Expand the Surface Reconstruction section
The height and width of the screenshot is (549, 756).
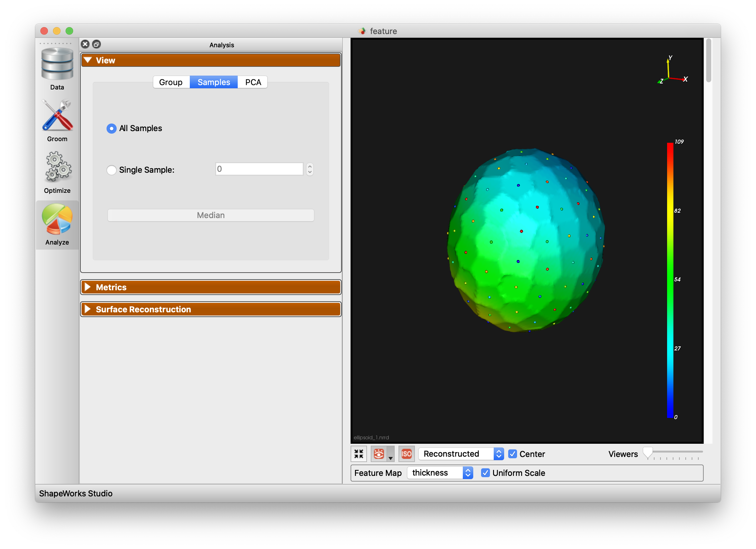[211, 309]
